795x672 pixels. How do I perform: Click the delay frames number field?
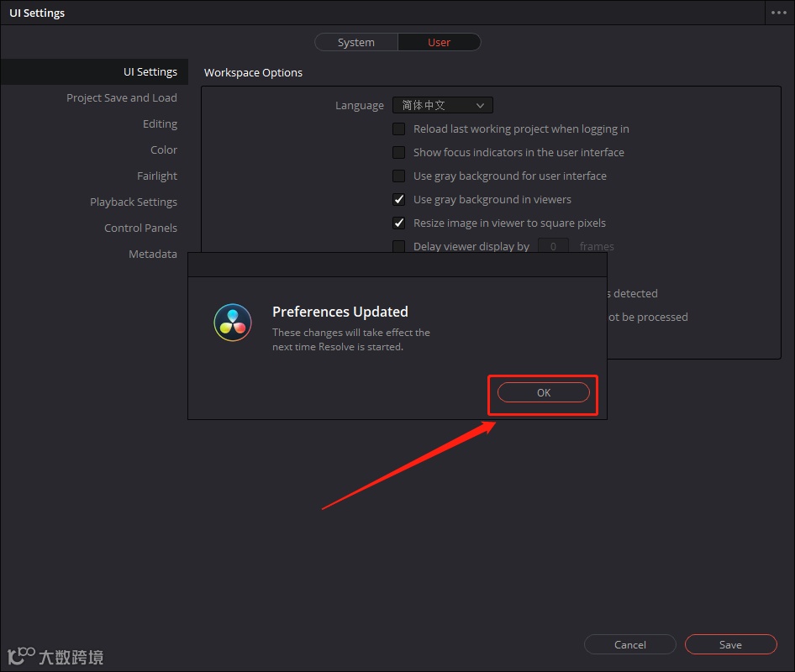553,246
